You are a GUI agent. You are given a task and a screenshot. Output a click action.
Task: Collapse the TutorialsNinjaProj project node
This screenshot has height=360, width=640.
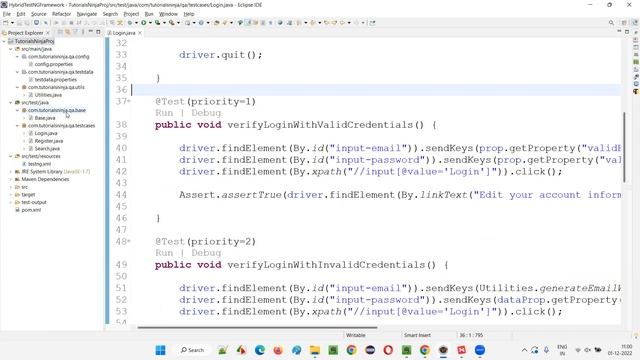click(x=4, y=41)
